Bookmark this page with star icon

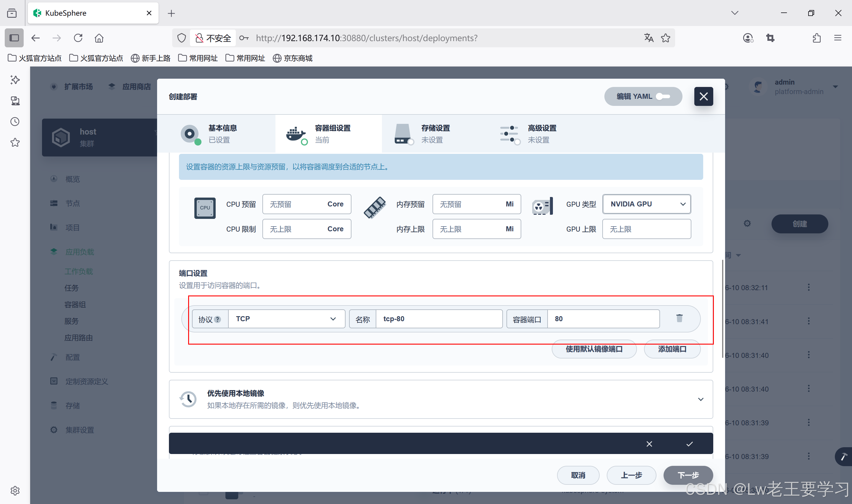pos(666,38)
